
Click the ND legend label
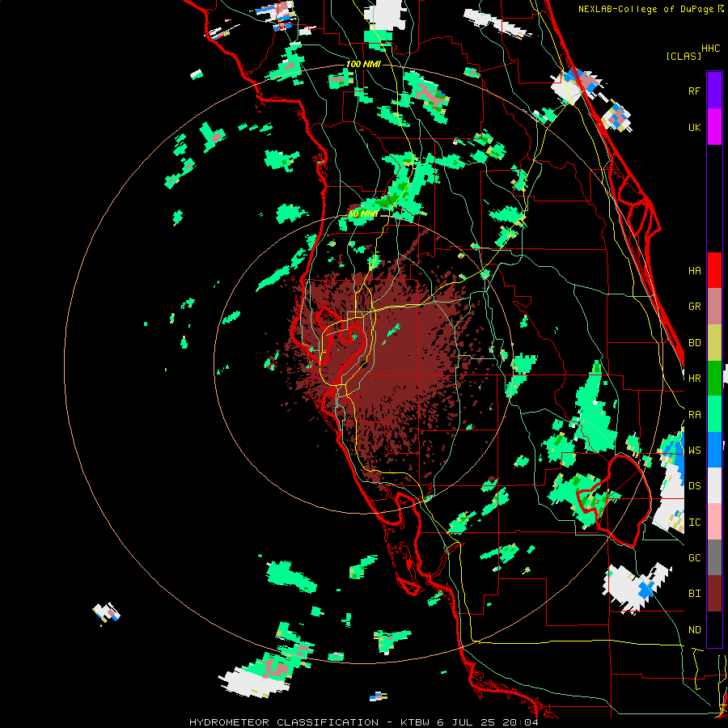coord(694,630)
